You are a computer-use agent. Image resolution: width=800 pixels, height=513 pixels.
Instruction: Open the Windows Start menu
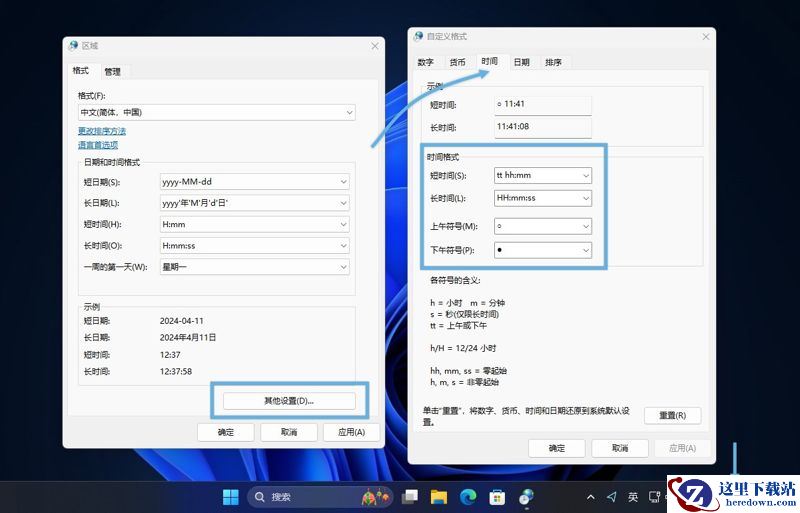tap(231, 497)
